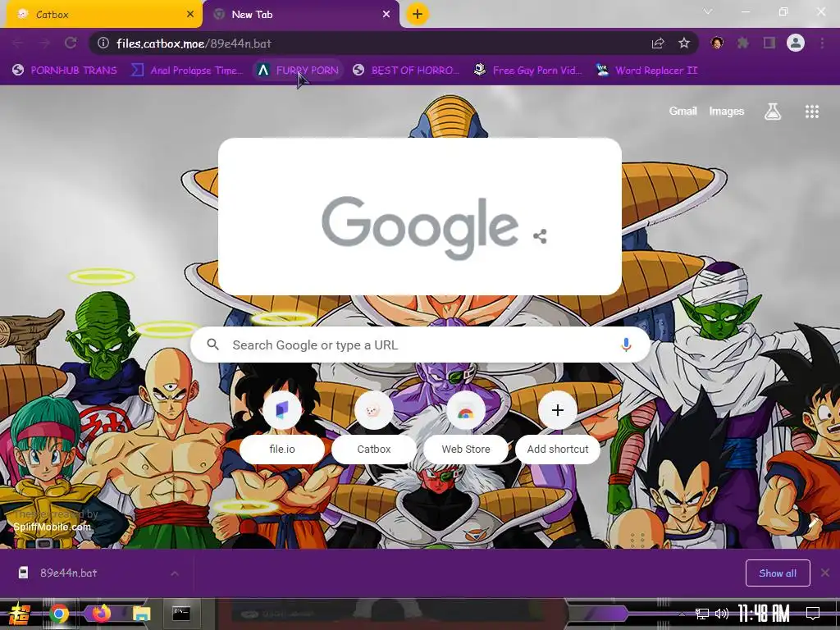Share this page icon in address bar

(x=658, y=43)
